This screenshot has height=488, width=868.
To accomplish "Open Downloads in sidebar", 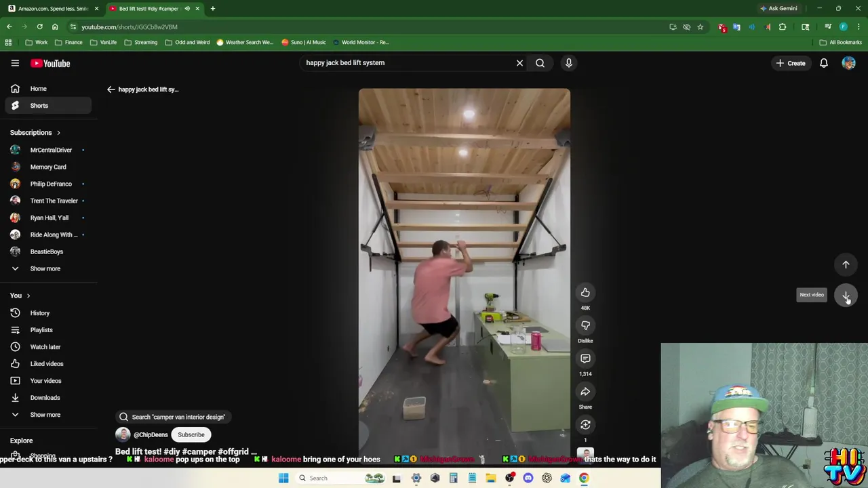I will tap(47, 398).
